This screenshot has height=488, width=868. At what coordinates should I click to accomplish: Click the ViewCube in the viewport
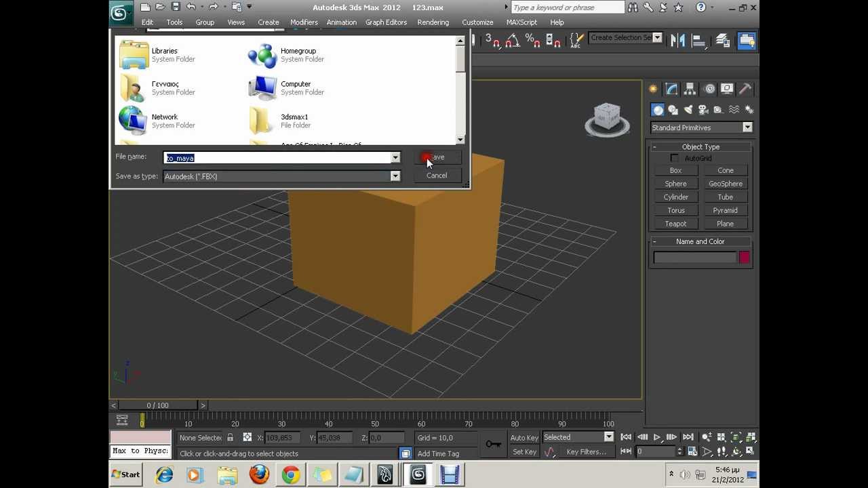pyautogui.click(x=607, y=119)
